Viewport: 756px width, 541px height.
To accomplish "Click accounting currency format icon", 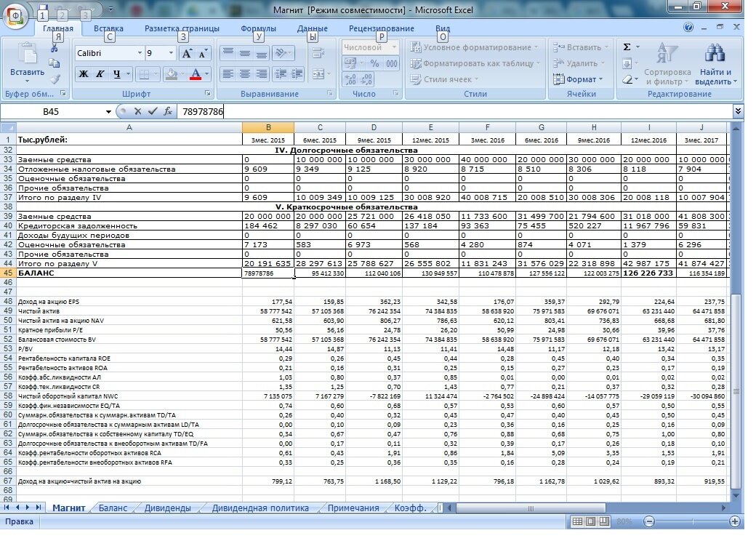I will pyautogui.click(x=350, y=63).
